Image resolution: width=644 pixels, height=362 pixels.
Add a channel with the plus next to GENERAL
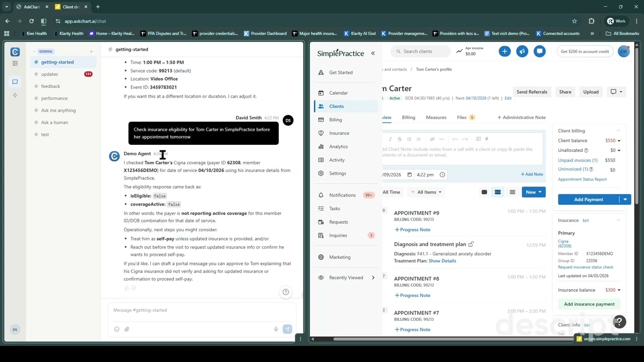point(91,51)
